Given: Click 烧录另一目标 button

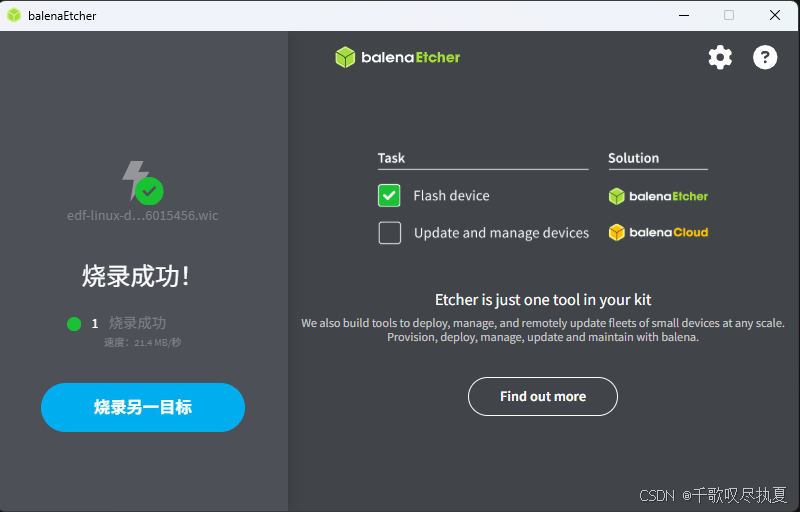Looking at the screenshot, I should click(143, 407).
